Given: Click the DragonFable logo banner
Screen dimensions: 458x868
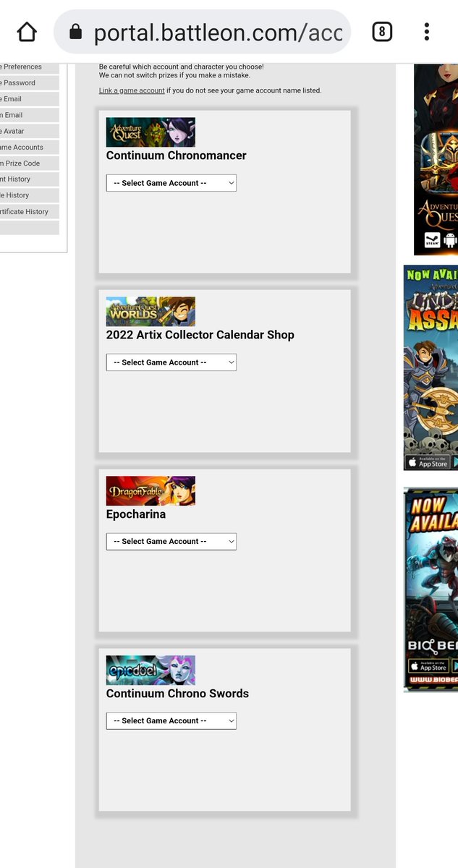Looking at the screenshot, I should [150, 491].
